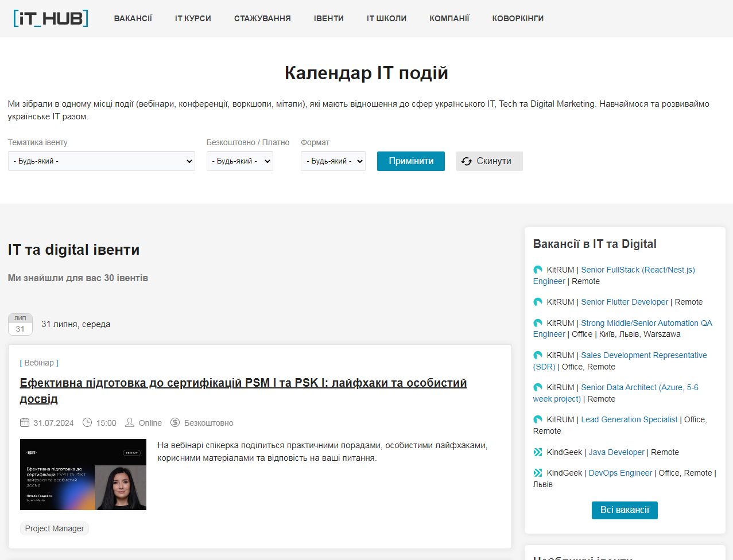Open the webinar thumbnail image
The height and width of the screenshot is (560, 733).
(83, 475)
